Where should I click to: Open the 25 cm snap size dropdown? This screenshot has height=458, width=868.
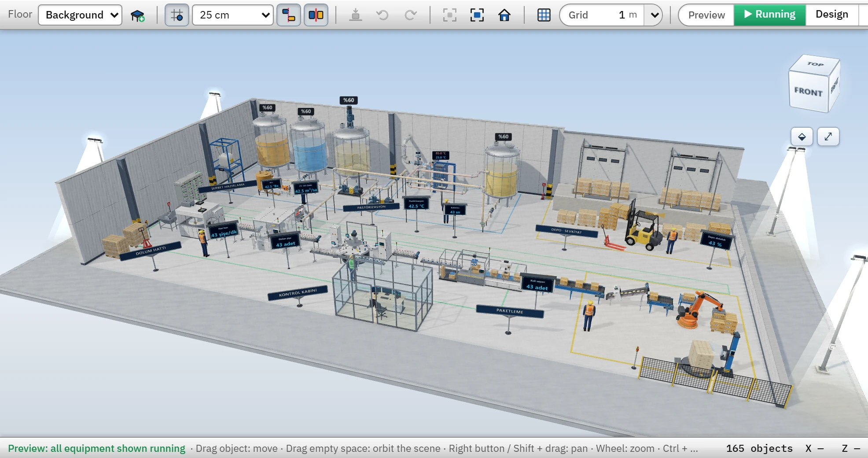pyautogui.click(x=233, y=15)
